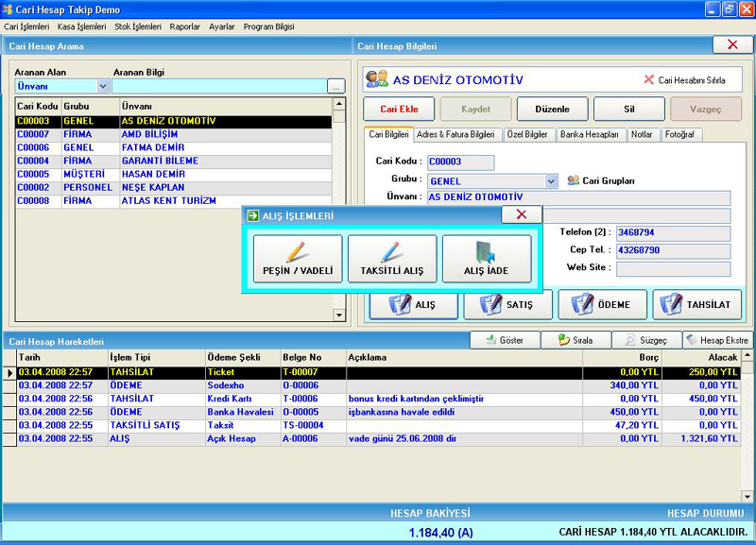
Task: Switch to Adres & Fatura Bilgileri tab
Action: click(455, 134)
